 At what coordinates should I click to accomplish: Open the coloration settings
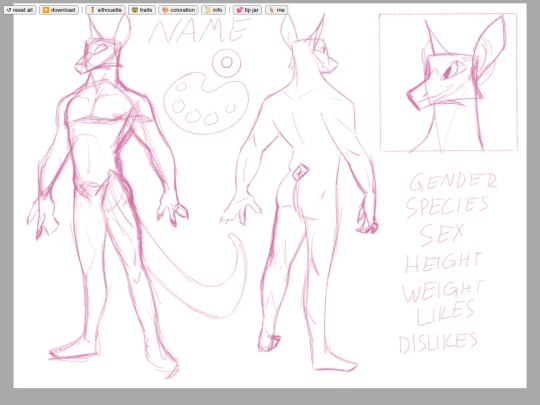click(178, 10)
